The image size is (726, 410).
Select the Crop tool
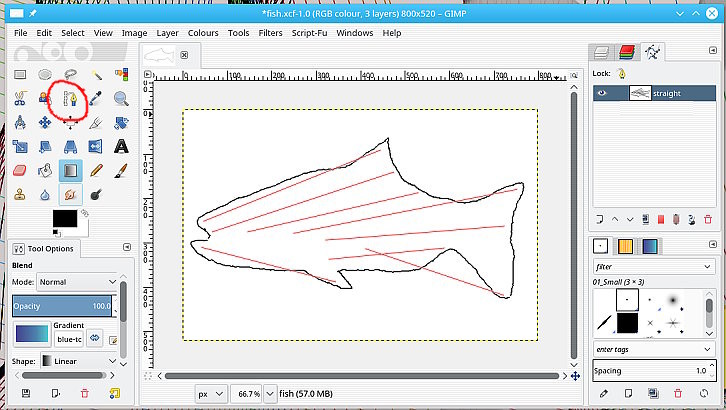[96, 123]
